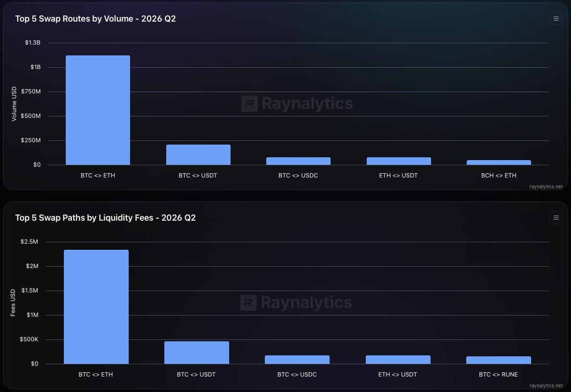
Task: Click the 'Top 5 Swap Paths by Liquidity Fees - 2026 Q2' title
Action: (105, 218)
